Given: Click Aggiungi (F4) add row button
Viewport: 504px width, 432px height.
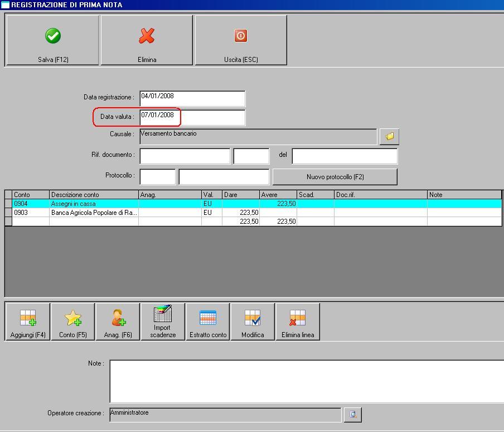Looking at the screenshot, I should click(x=28, y=321).
